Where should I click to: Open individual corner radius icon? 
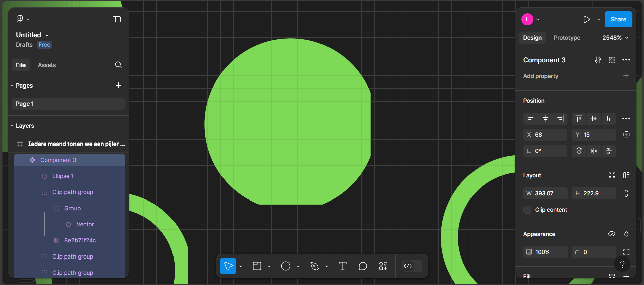(x=626, y=252)
